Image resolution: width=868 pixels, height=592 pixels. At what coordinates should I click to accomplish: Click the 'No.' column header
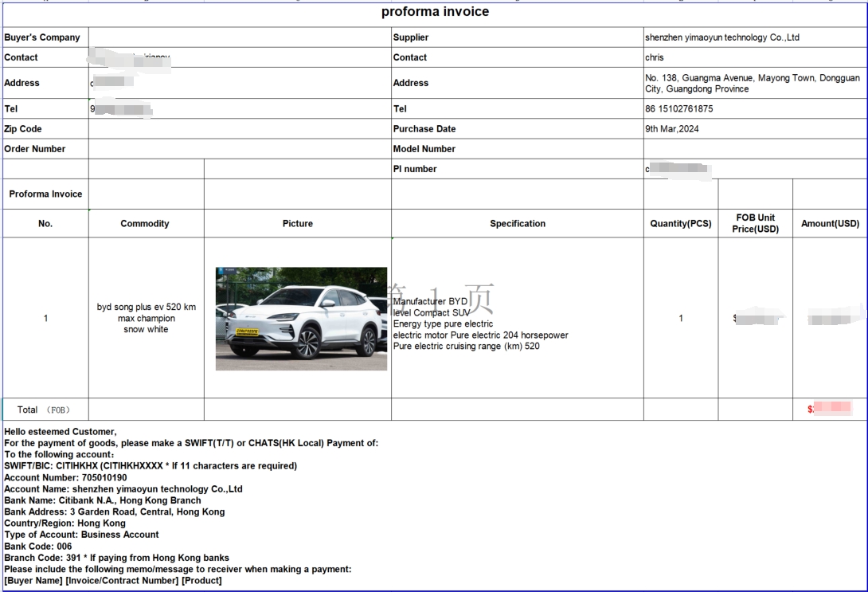pos(45,224)
